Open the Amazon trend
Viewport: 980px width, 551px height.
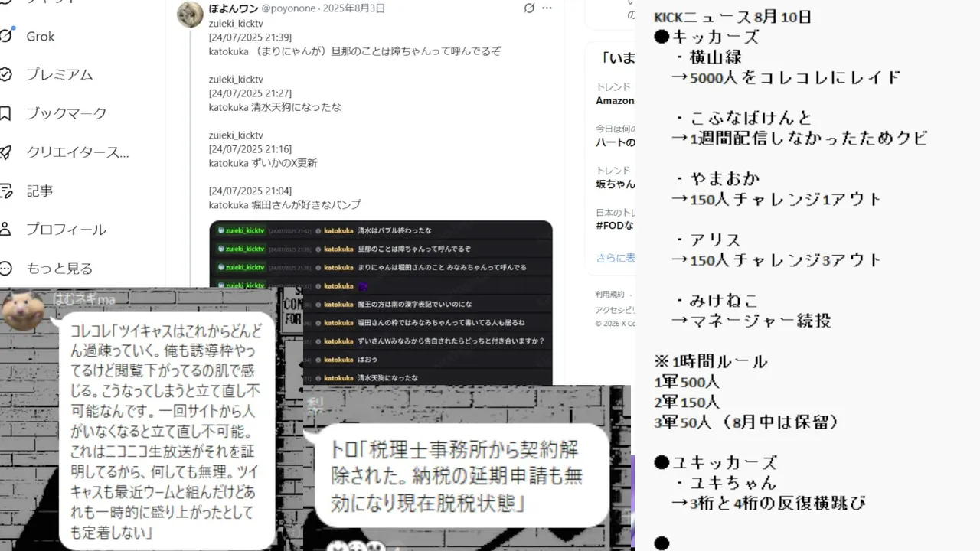click(615, 100)
